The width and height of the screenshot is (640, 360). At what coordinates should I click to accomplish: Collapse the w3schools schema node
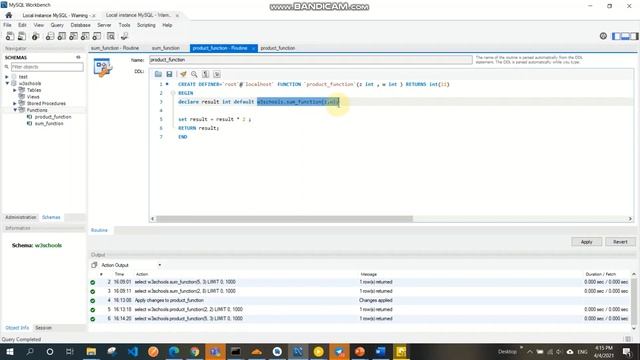point(7,83)
